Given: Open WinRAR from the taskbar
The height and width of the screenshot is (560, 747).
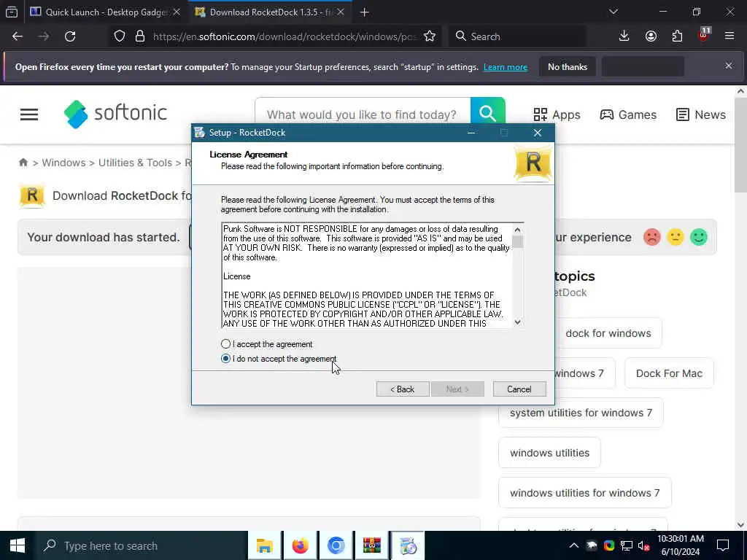Looking at the screenshot, I should click(x=371, y=545).
